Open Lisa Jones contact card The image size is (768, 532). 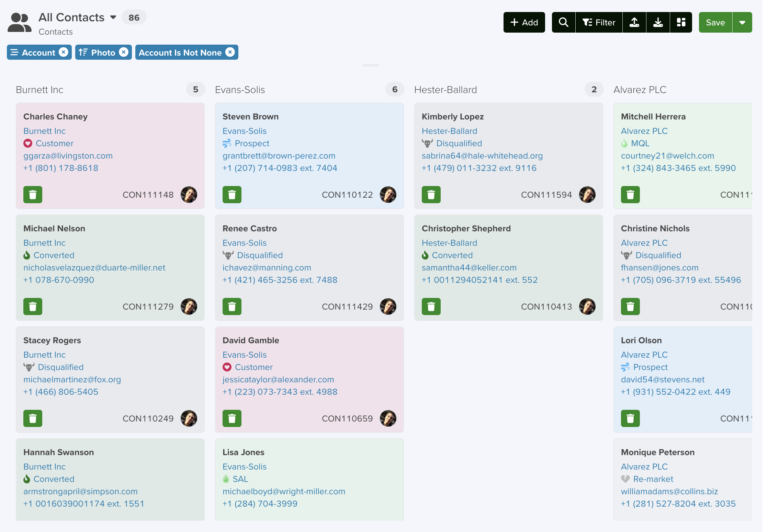(x=309, y=479)
